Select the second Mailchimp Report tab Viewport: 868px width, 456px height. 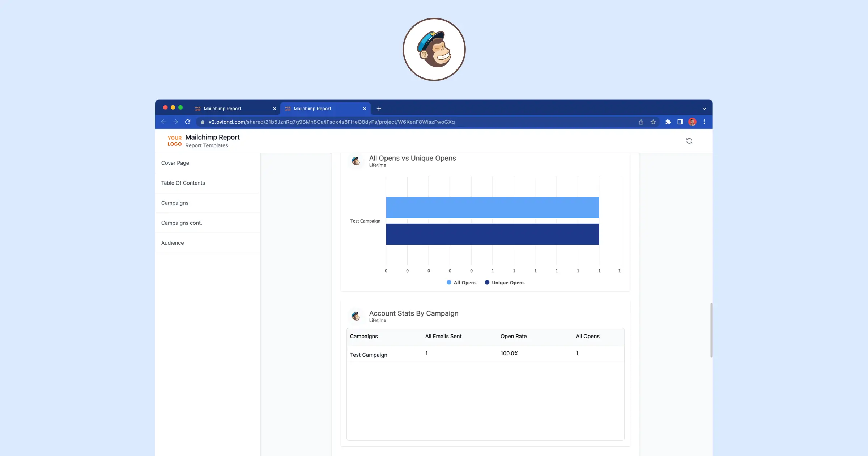(325, 109)
